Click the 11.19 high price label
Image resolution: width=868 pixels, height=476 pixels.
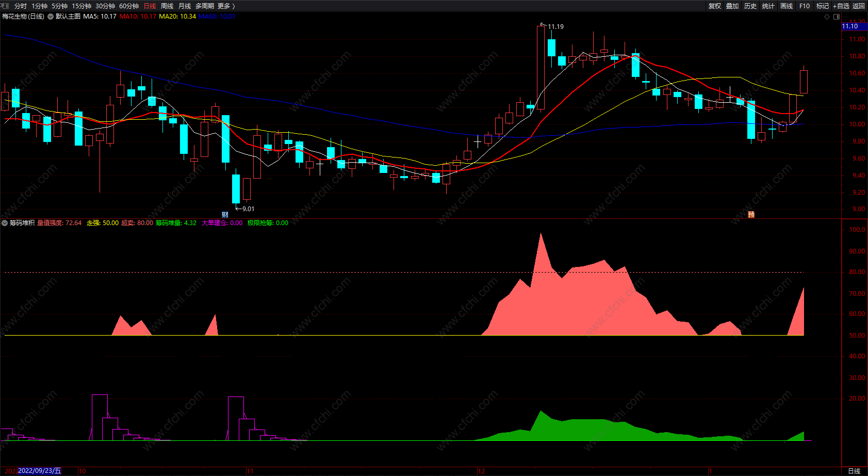coord(555,27)
